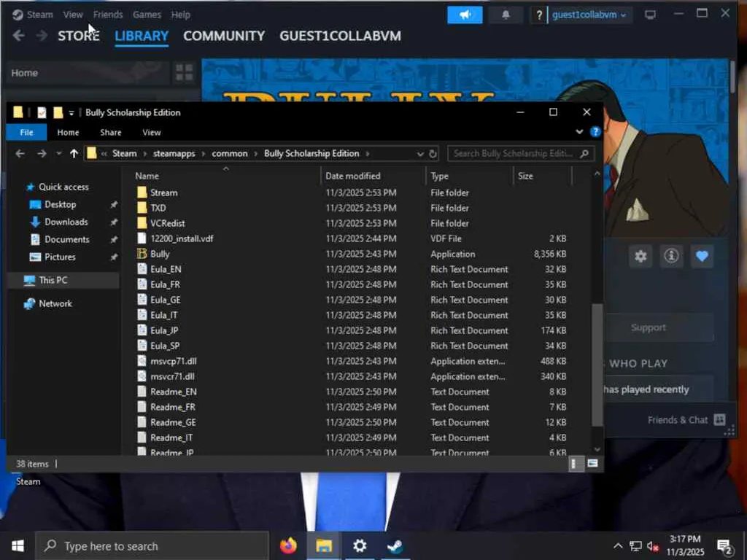Screen dimensions: 747x560
Task: Click the steamapps breadcrumb
Action: tap(174, 154)
